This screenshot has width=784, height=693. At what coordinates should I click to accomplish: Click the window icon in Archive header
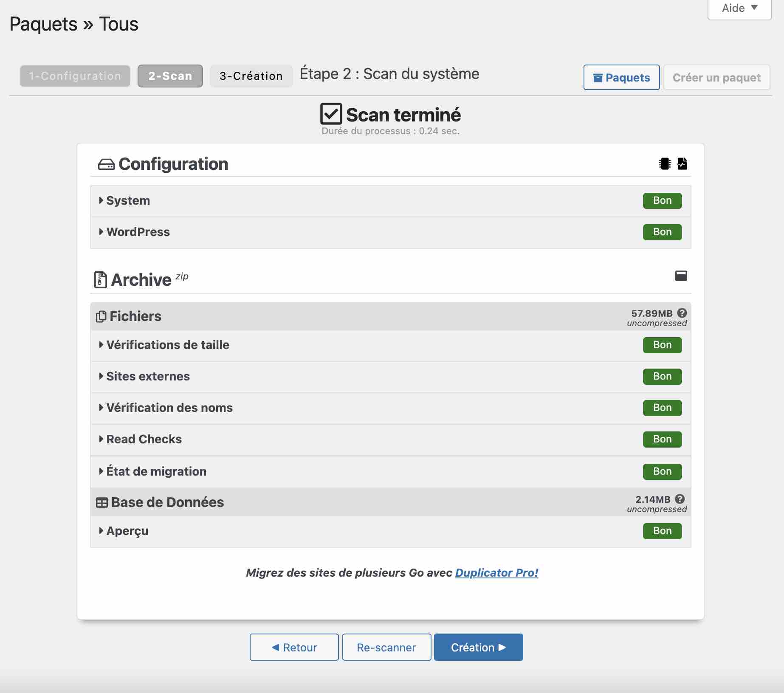coord(681,276)
